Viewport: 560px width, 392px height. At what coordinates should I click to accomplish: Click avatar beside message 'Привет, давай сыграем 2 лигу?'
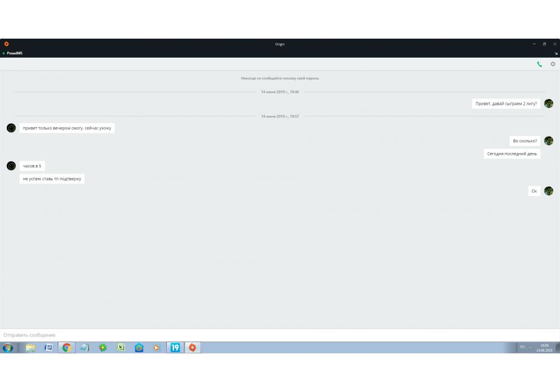point(549,104)
